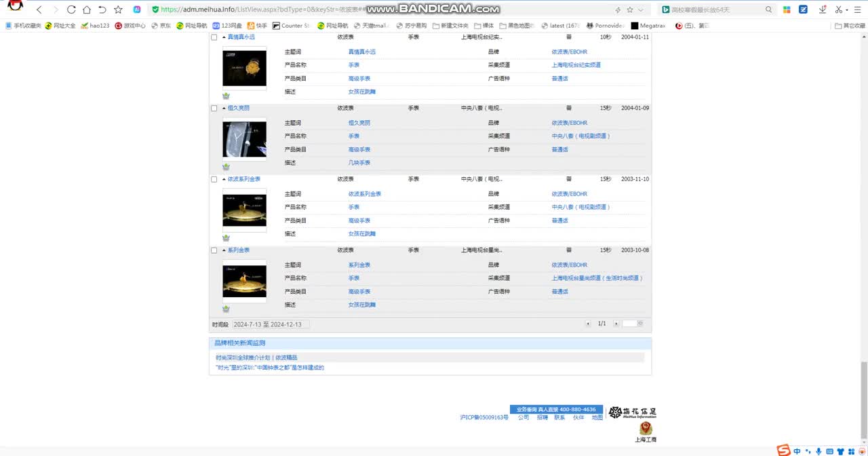Open the 真情真永远 ad thumbnail
The height and width of the screenshot is (456, 868).
(244, 68)
